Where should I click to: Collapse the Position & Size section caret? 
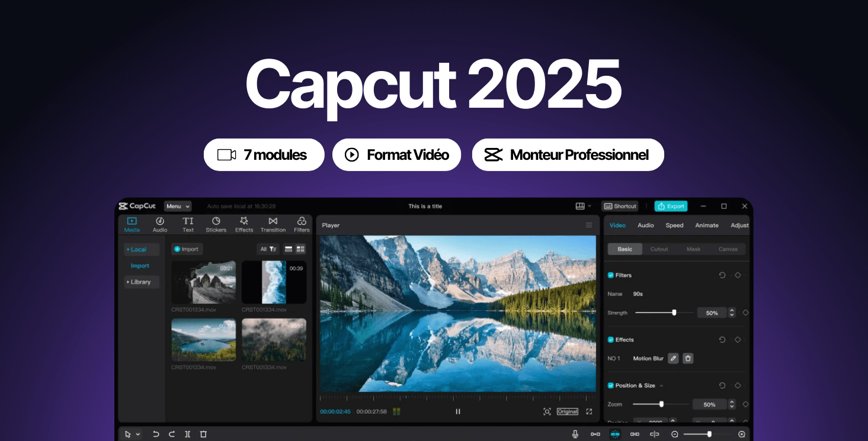tap(661, 386)
